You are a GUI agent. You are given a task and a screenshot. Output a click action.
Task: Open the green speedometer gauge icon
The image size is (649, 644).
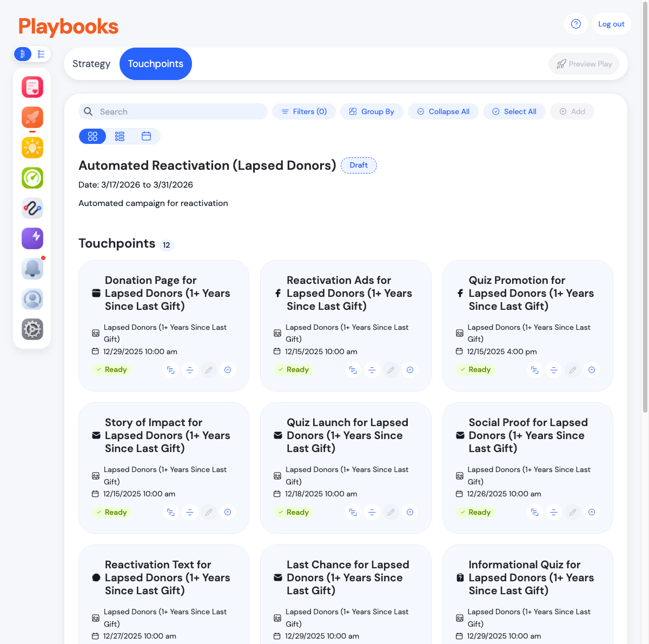[32, 178]
